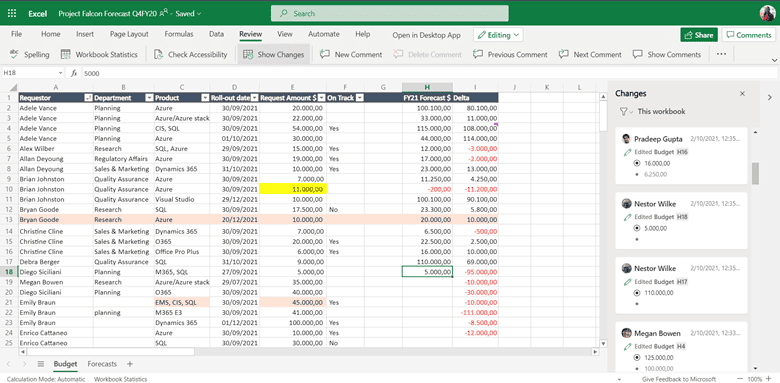Click the fx insert function icon
This screenshot has width=780, height=383.
click(x=74, y=73)
